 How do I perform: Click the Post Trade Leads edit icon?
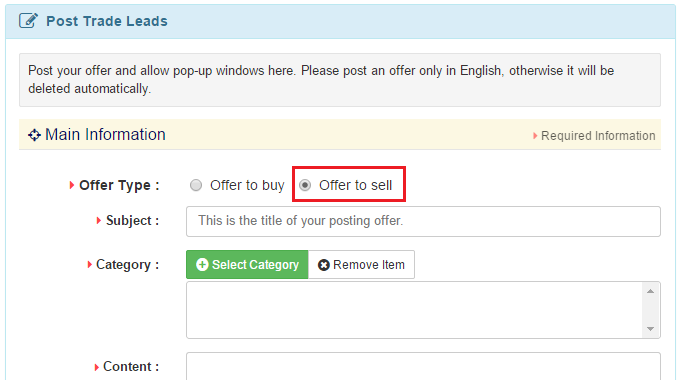[28, 20]
